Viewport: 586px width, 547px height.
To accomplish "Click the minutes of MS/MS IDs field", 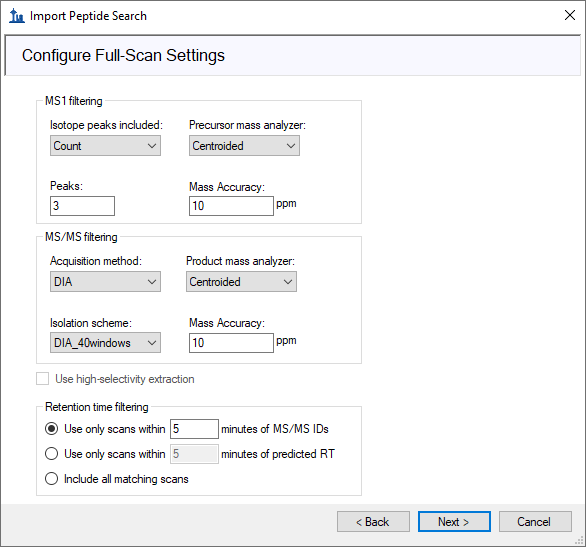I will [x=194, y=429].
